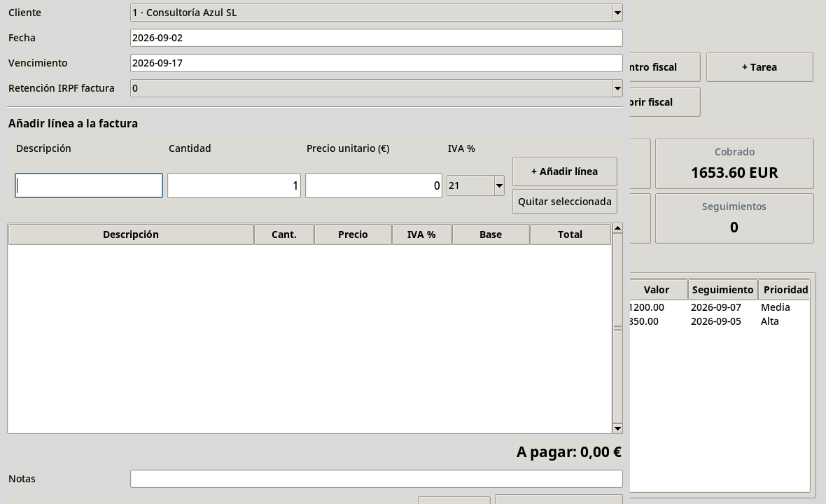The image size is (826, 504).
Task: Click the Añadir línea a la factura heading
Action: click(x=73, y=124)
